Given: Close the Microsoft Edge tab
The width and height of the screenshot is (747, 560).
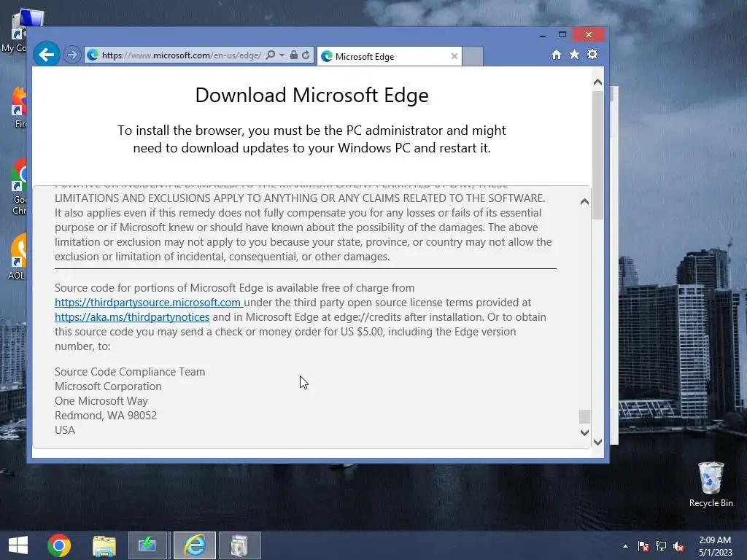Looking at the screenshot, I should tap(454, 56).
